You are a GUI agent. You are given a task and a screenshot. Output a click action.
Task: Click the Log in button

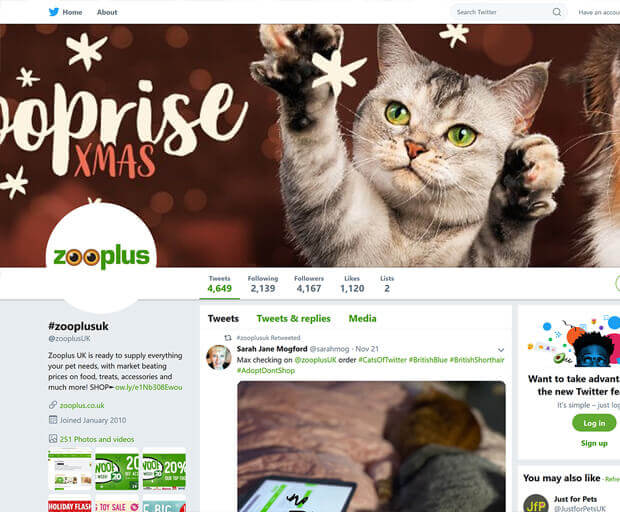coord(594,423)
